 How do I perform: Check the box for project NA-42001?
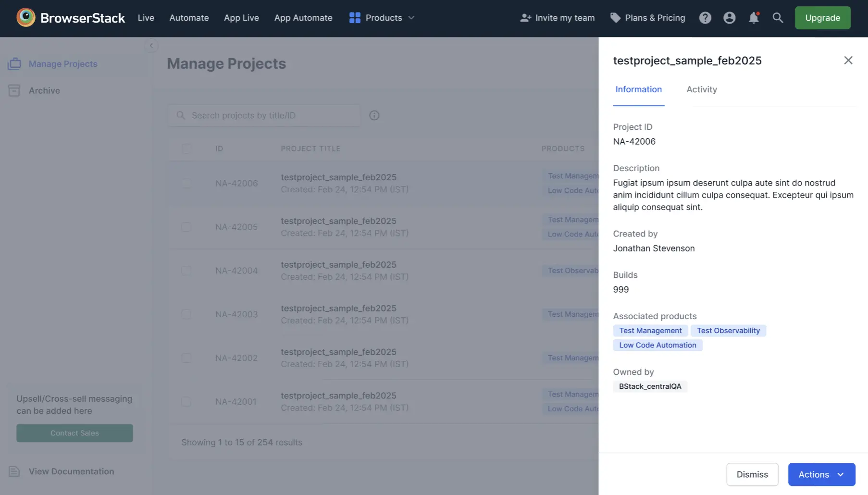[x=186, y=402]
